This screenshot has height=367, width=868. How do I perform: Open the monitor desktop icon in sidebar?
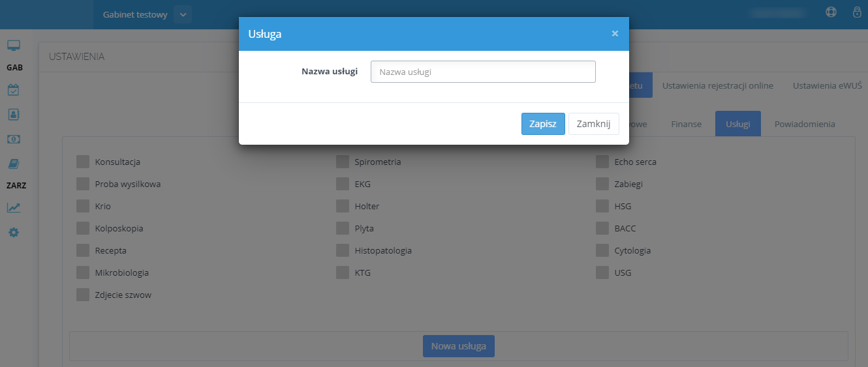14,46
